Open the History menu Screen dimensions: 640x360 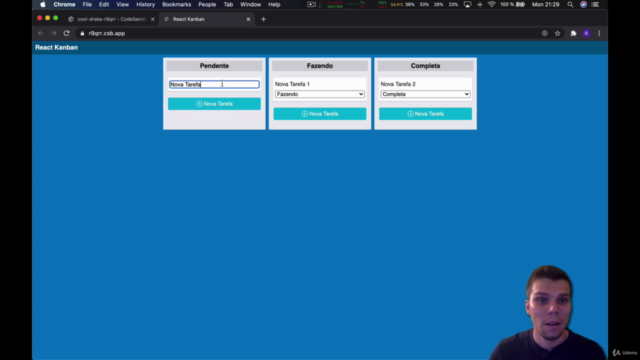click(x=145, y=4)
